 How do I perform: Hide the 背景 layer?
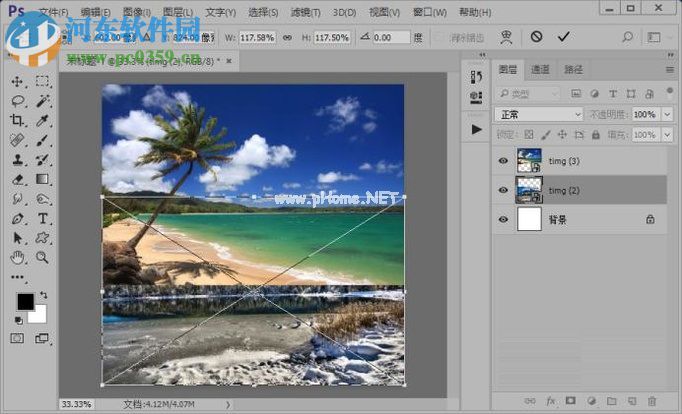503,219
